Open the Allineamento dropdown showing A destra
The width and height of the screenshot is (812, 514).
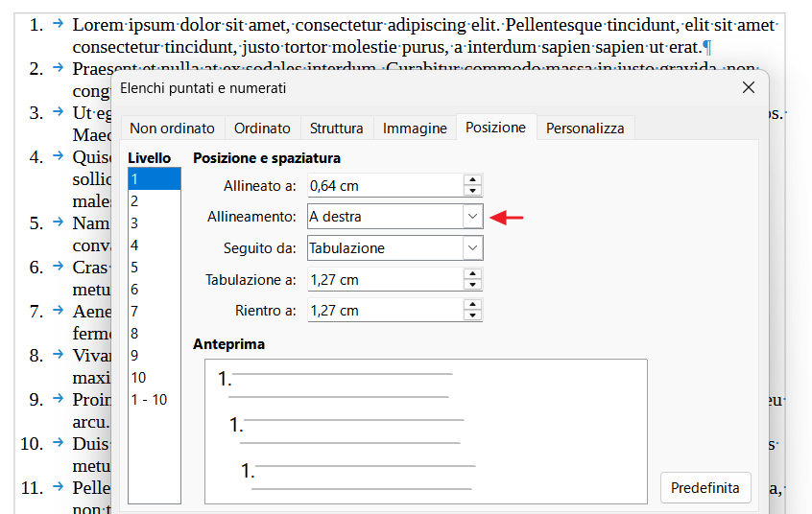395,217
